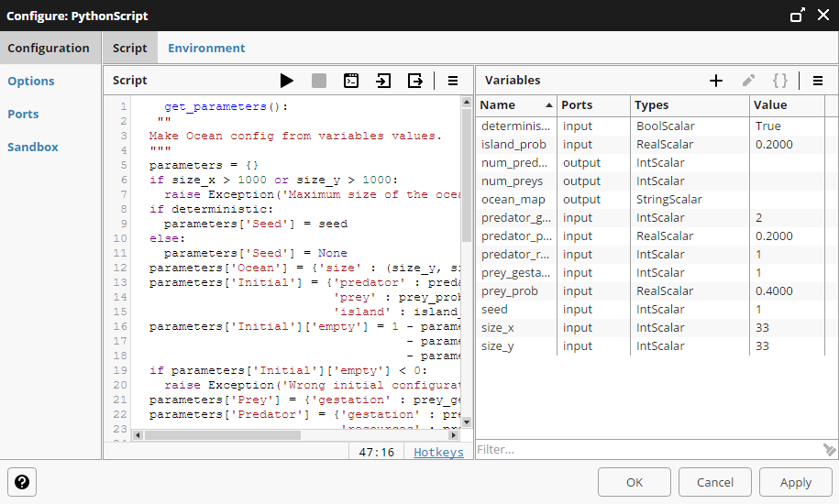Select the prey_prob variable name

pos(510,291)
